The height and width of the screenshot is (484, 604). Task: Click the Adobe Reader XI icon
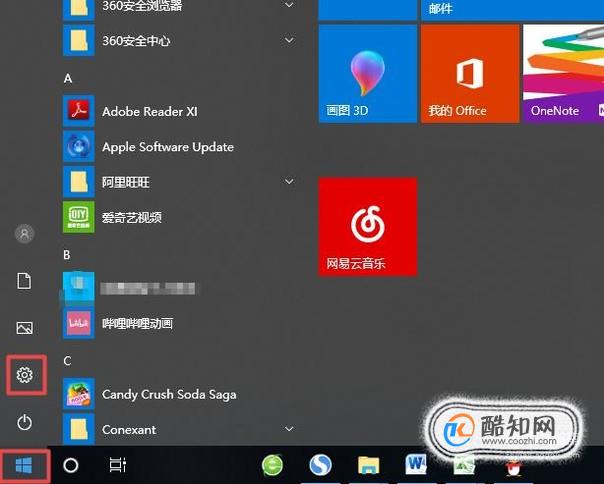tap(79, 111)
